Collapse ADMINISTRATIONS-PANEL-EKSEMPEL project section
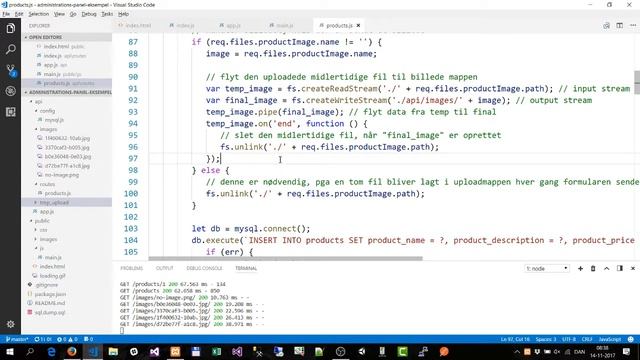The height and width of the screenshot is (360, 640). 67,92
